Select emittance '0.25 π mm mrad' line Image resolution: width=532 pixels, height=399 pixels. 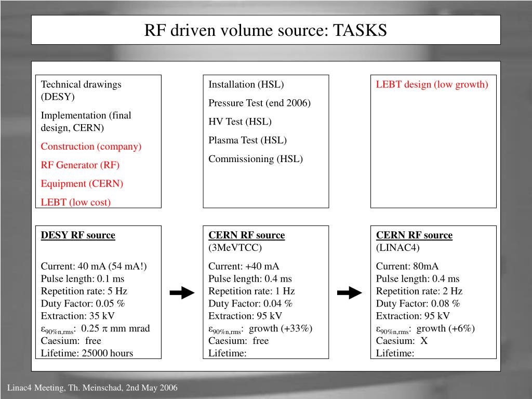coord(96,329)
